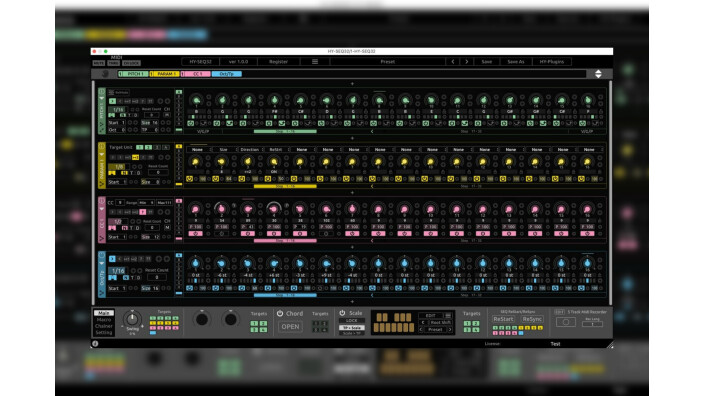This screenshot has width=704, height=396.
Task: Open the 1/16 rate selector in PITCH 1
Action: (x=118, y=109)
